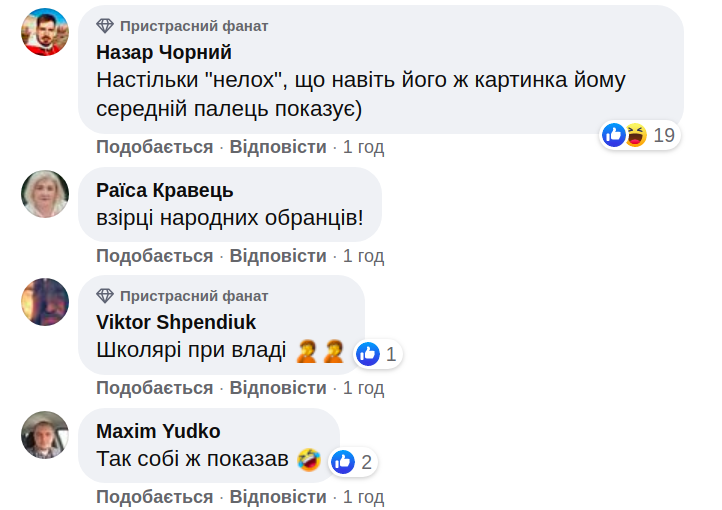This screenshot has height=510, width=722.
Task: Reply to Viktor Shpendiuk's comment
Action: (x=278, y=388)
